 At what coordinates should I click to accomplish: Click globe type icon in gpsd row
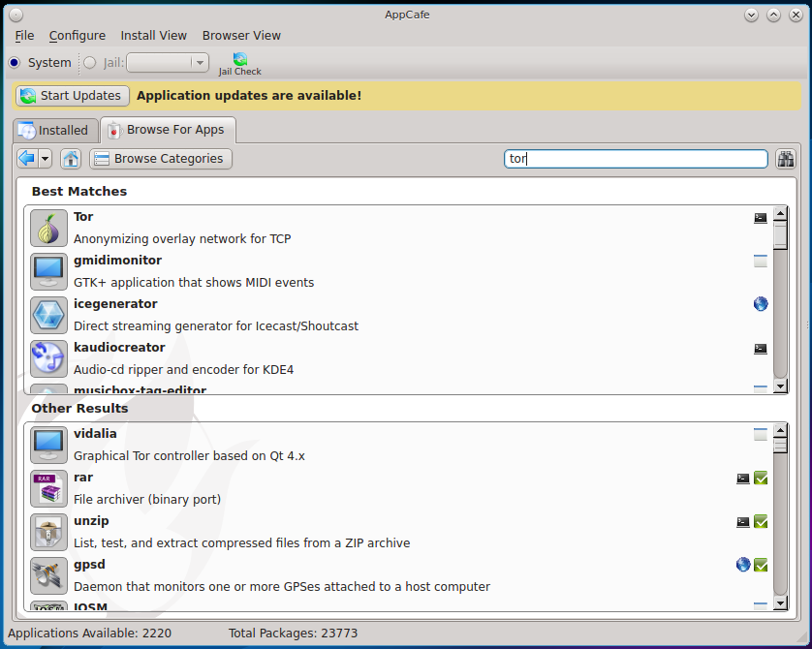pos(742,564)
